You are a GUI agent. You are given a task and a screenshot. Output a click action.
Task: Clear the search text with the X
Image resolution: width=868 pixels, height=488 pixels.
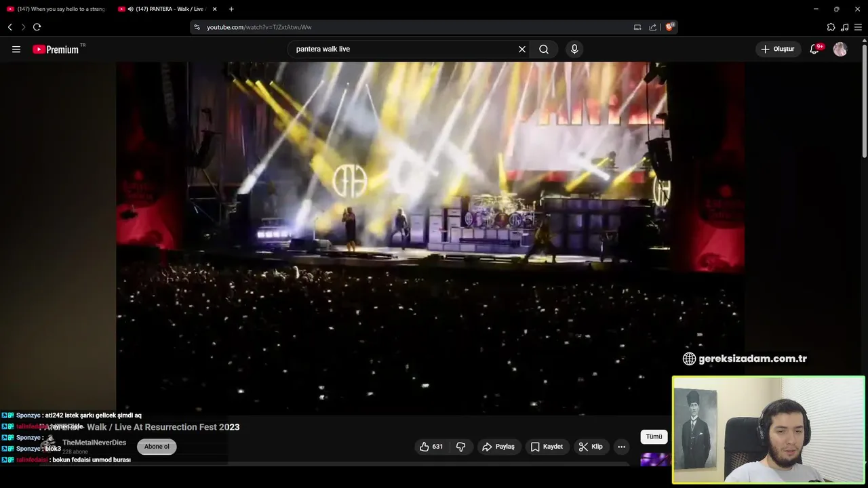click(522, 49)
